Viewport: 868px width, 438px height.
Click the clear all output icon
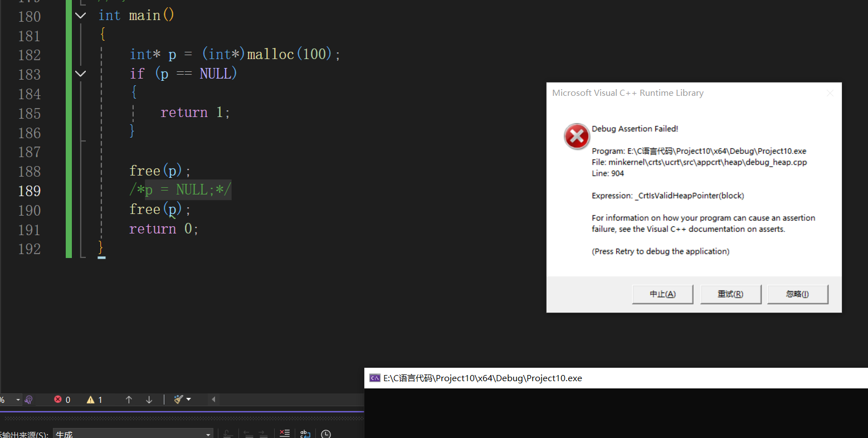coord(285,434)
